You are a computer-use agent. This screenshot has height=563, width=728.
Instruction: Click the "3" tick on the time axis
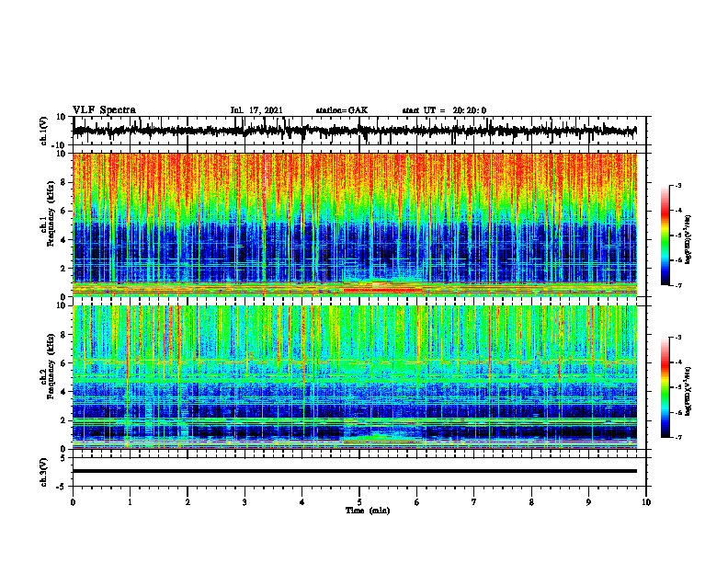click(x=245, y=502)
